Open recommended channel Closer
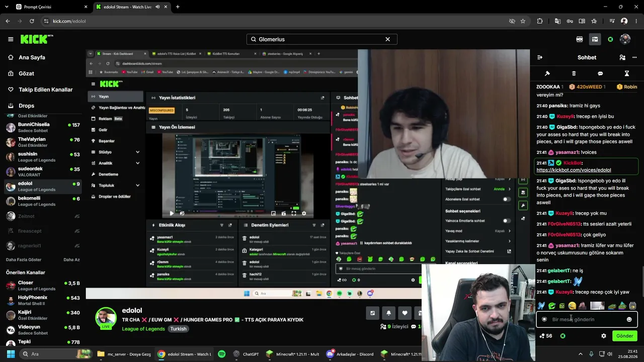The height and width of the screenshot is (362, 644). tap(43, 286)
